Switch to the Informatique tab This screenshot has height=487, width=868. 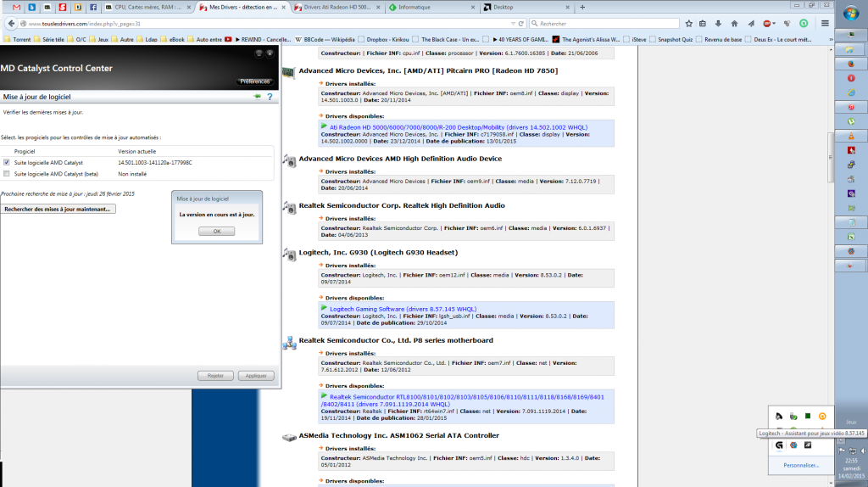point(431,7)
